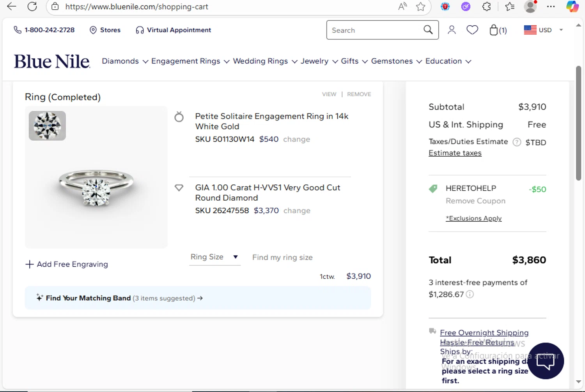Click the search magnifier icon

pos(428,30)
